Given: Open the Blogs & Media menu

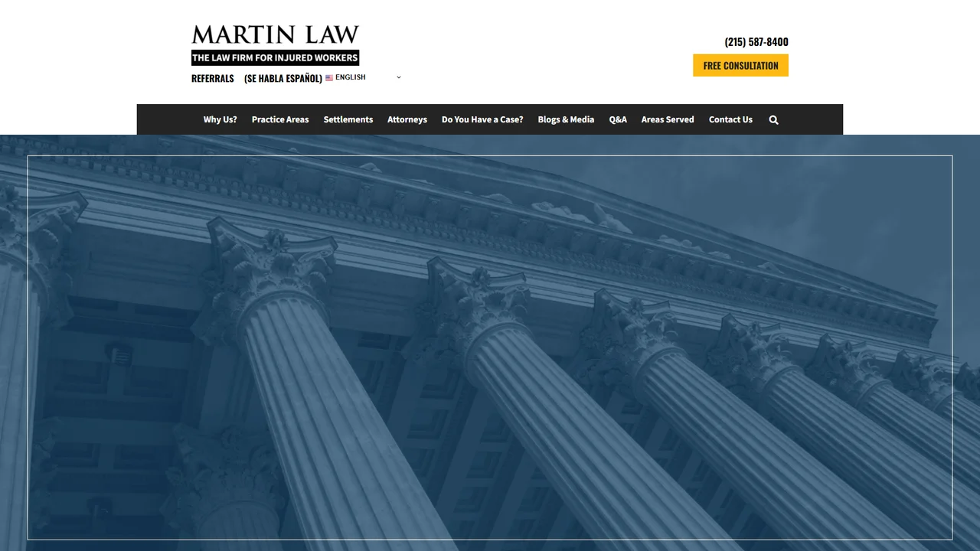Looking at the screenshot, I should [566, 119].
